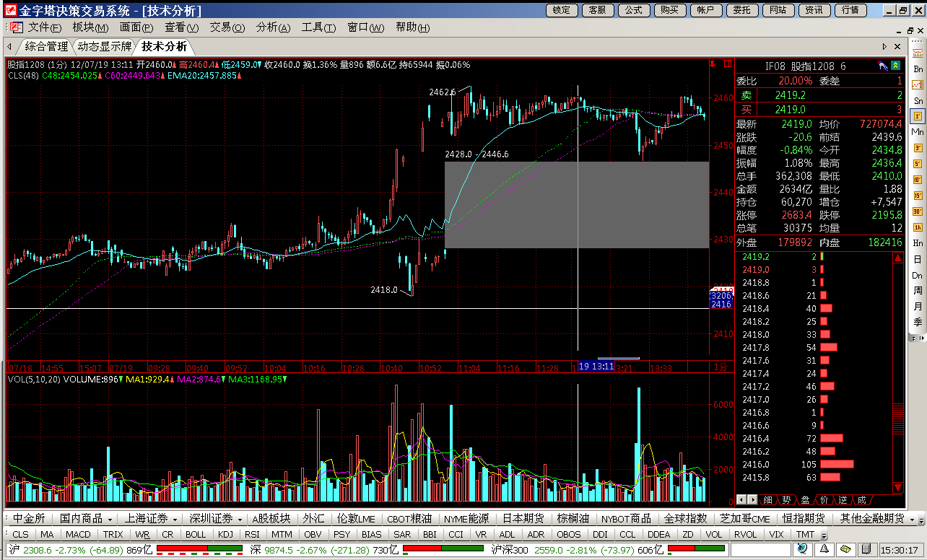
Task: Open the 国内商品 dropdown
Action: pyautogui.click(x=86, y=518)
